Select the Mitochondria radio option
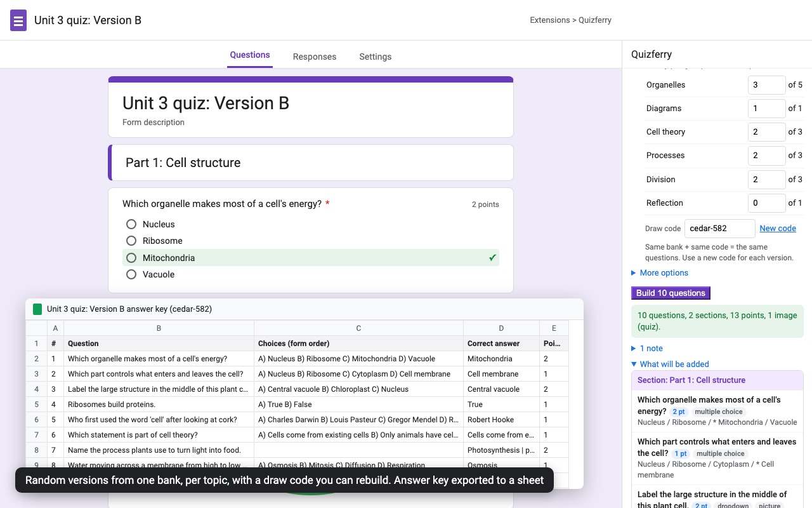This screenshot has height=508, width=812. coord(131,258)
